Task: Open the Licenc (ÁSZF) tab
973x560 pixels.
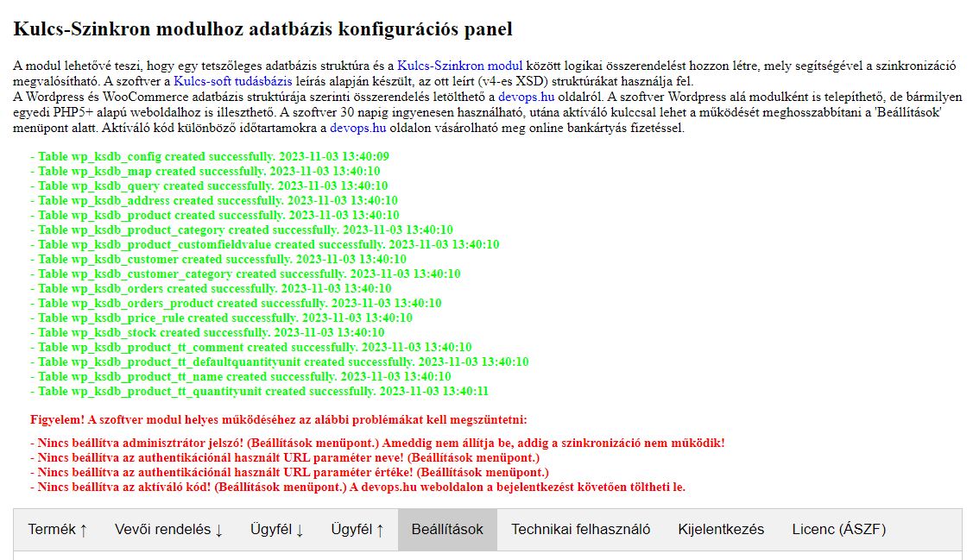Action: click(839, 530)
